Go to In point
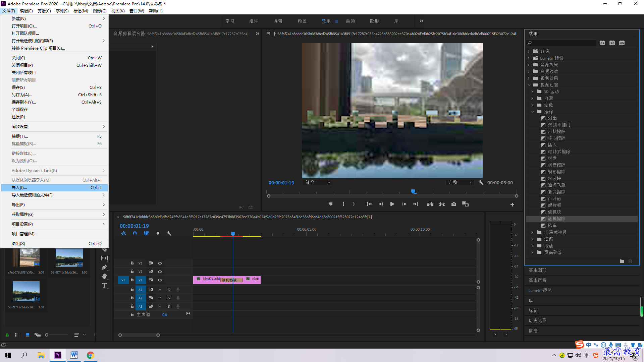 tap(369, 204)
